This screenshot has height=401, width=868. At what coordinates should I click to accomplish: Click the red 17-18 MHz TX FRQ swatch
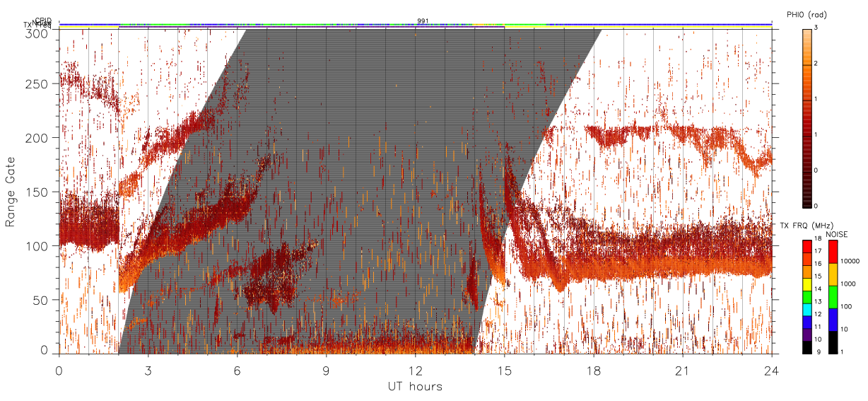pyautogui.click(x=807, y=247)
